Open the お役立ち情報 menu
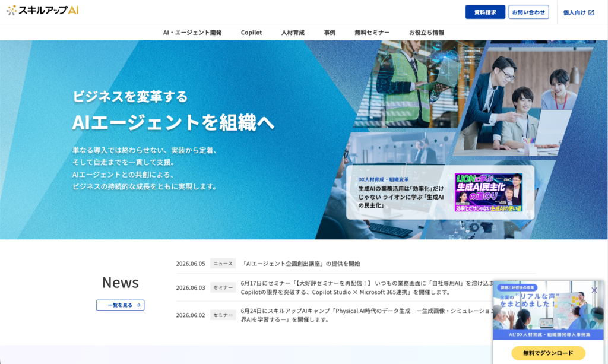 pyautogui.click(x=426, y=33)
